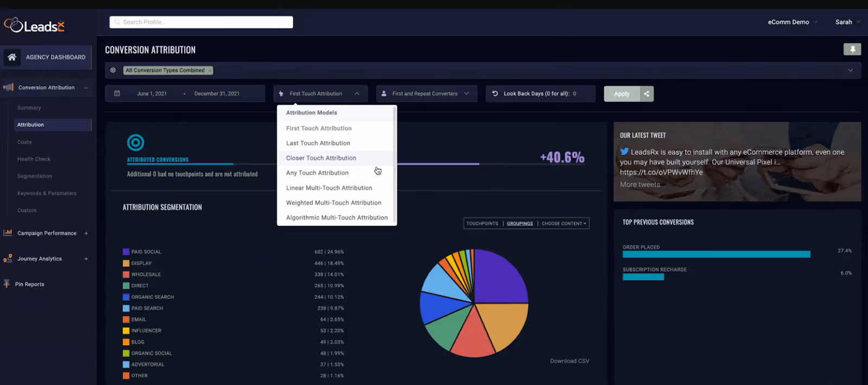Click the Apply button
The height and width of the screenshot is (385, 868).
tap(622, 94)
